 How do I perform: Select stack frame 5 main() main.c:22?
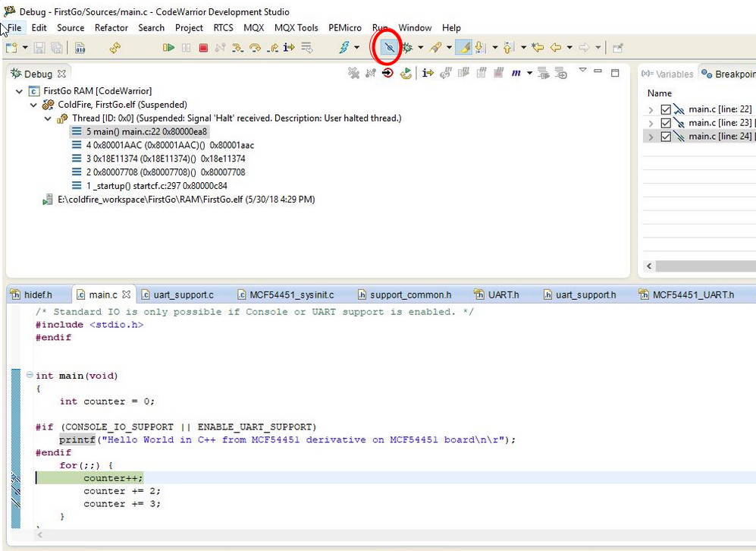point(140,132)
